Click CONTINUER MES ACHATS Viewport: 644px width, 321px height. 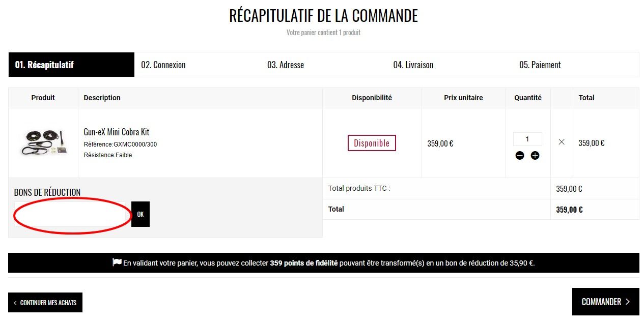click(x=45, y=302)
